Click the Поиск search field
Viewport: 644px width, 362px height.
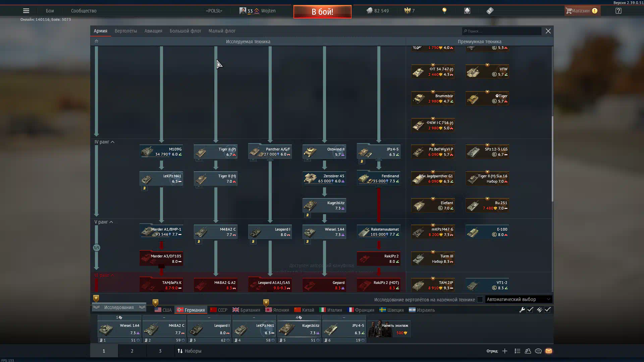point(501,31)
